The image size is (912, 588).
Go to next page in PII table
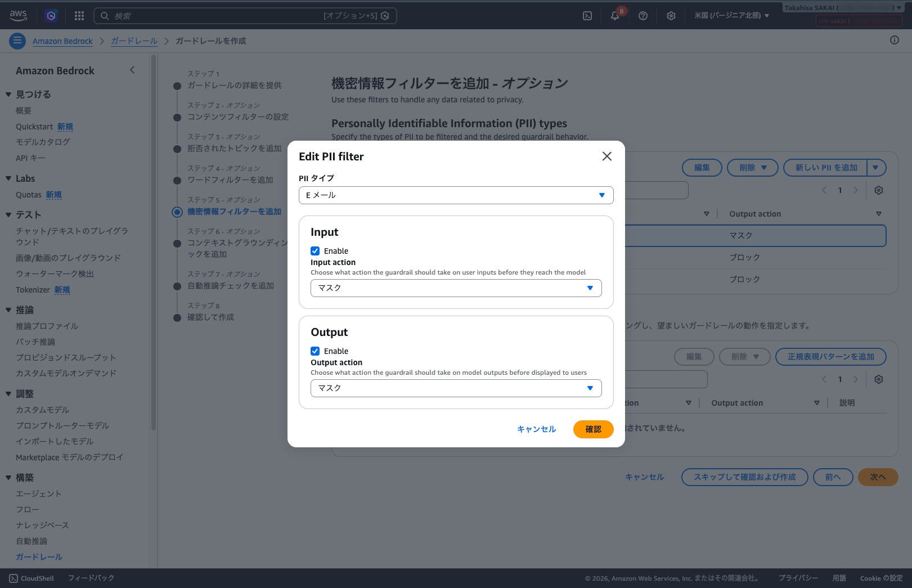coord(856,190)
